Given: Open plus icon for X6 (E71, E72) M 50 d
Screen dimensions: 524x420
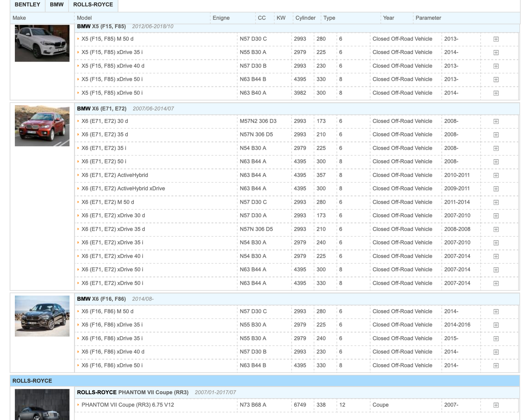Looking at the screenshot, I should click(x=496, y=202).
